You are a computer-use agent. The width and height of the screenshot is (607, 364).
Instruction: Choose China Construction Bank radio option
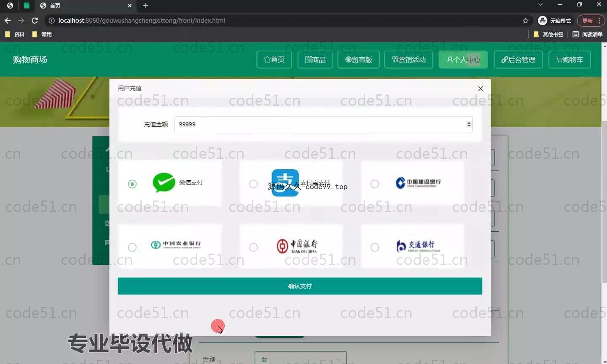tap(375, 184)
